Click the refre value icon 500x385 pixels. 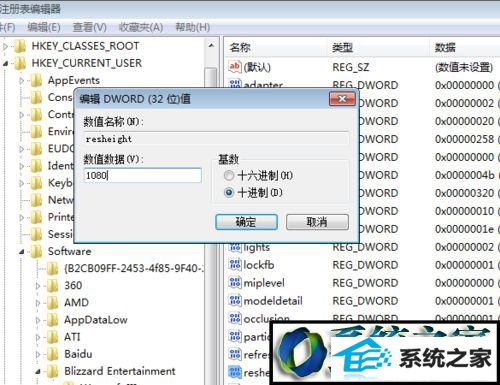coord(235,355)
